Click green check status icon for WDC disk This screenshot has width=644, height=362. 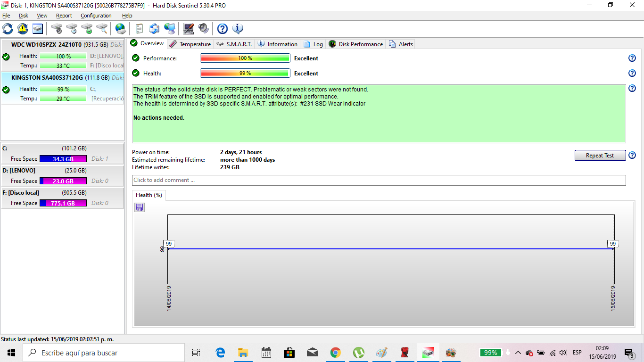[x=6, y=57]
